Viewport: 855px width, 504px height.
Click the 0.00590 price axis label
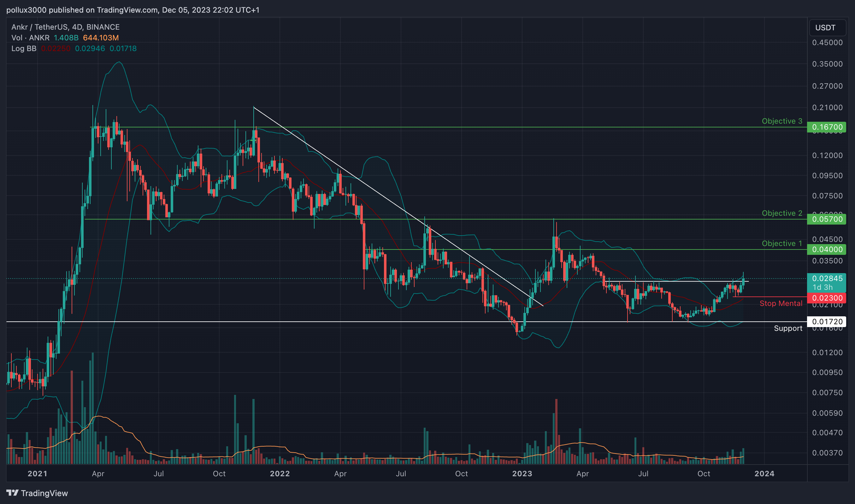[827, 413]
